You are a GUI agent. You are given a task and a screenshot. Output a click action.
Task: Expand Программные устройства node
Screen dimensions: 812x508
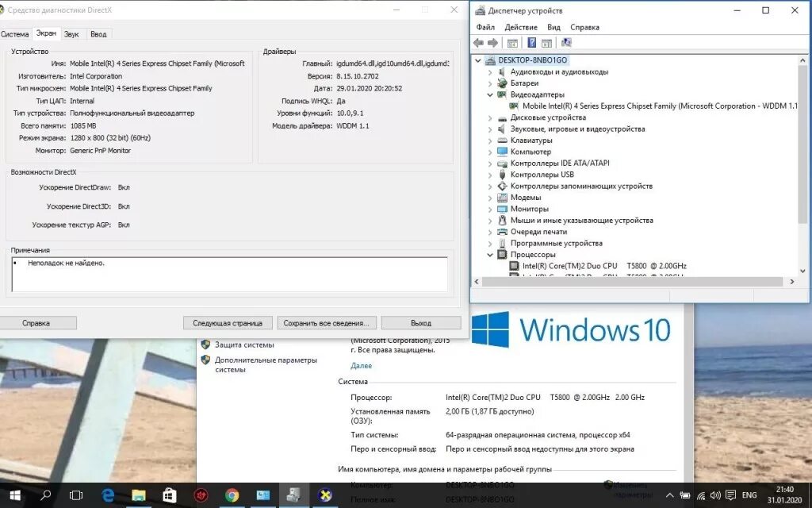[490, 243]
